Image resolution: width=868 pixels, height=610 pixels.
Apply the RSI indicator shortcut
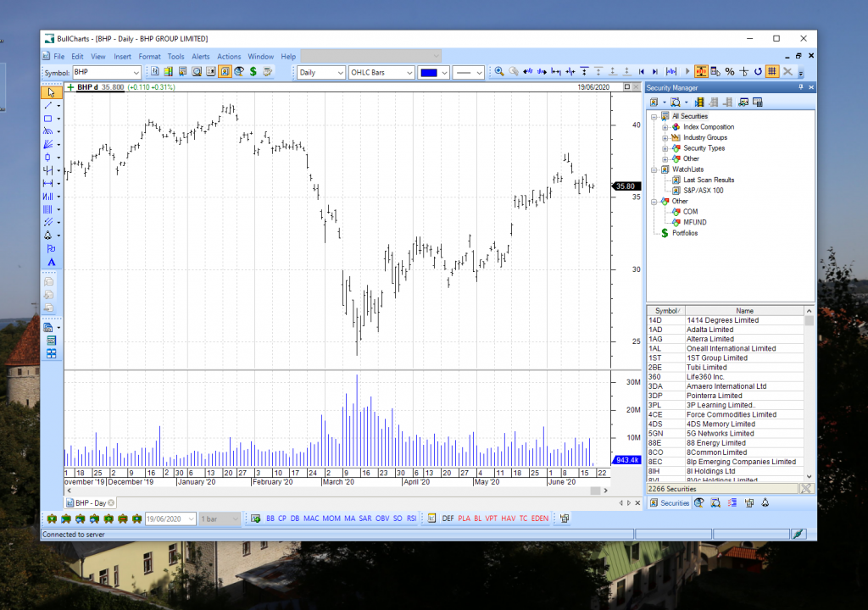412,518
